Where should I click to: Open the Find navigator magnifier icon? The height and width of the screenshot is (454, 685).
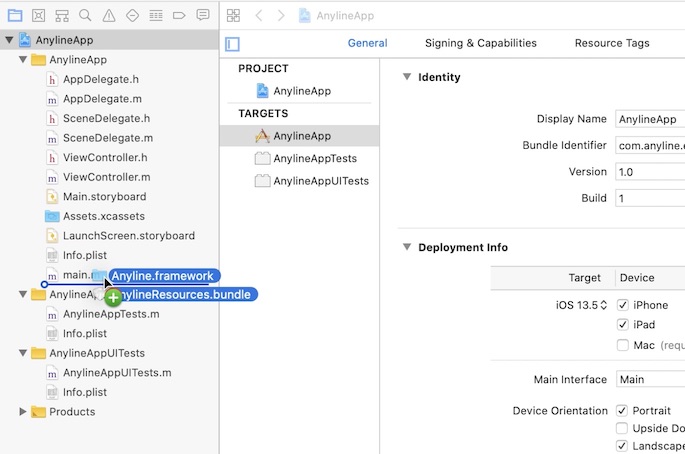85,15
